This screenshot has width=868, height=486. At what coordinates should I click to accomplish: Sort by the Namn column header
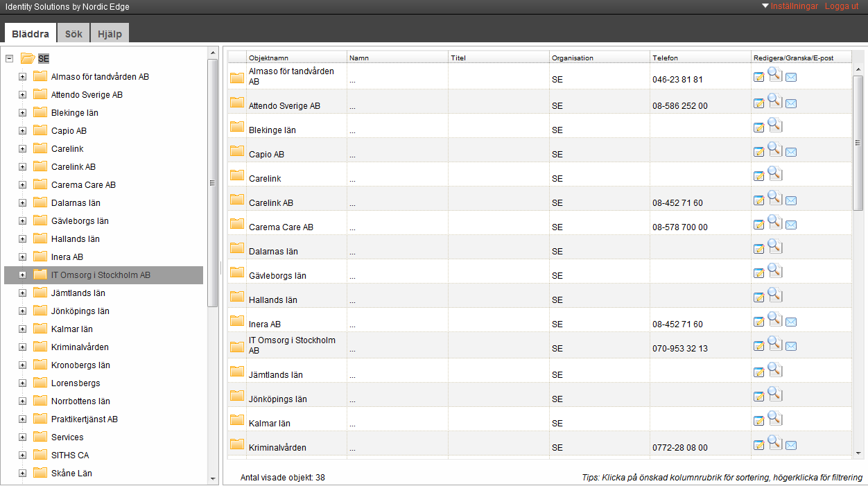(x=398, y=58)
